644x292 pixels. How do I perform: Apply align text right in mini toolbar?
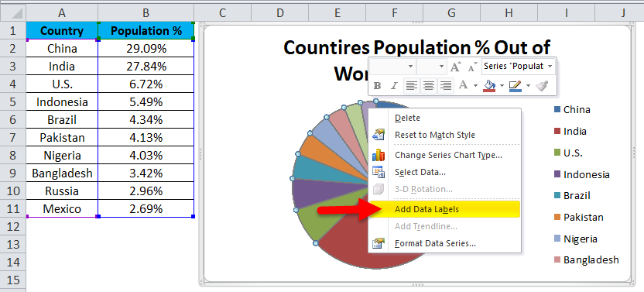[x=446, y=85]
